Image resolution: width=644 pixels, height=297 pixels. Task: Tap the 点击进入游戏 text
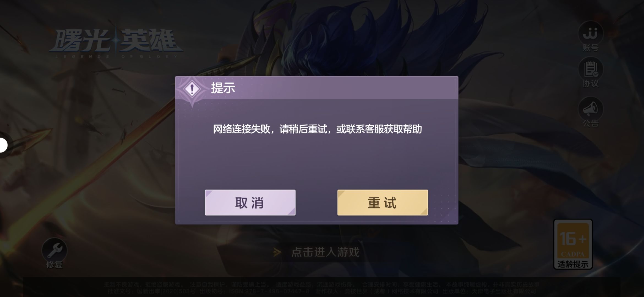click(326, 252)
